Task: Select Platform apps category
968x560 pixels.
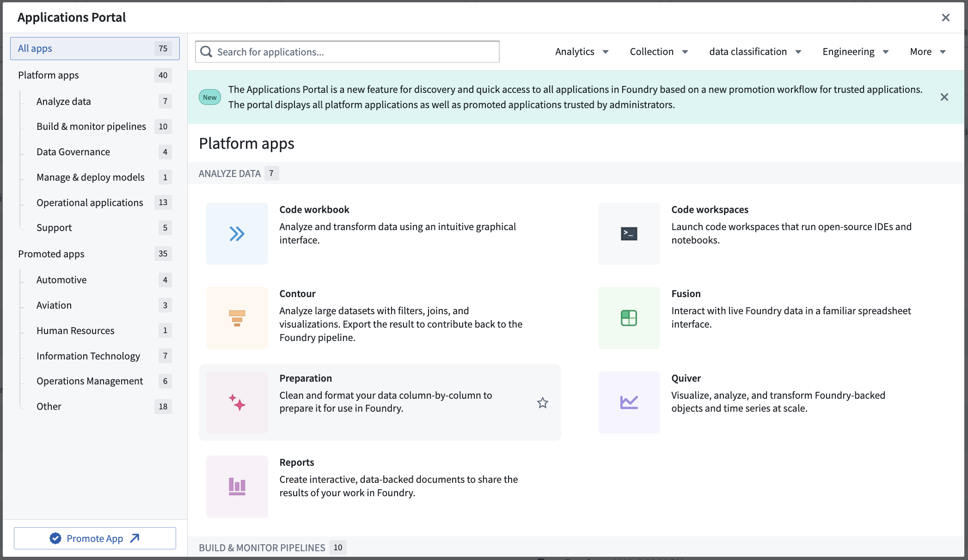Action: click(95, 75)
